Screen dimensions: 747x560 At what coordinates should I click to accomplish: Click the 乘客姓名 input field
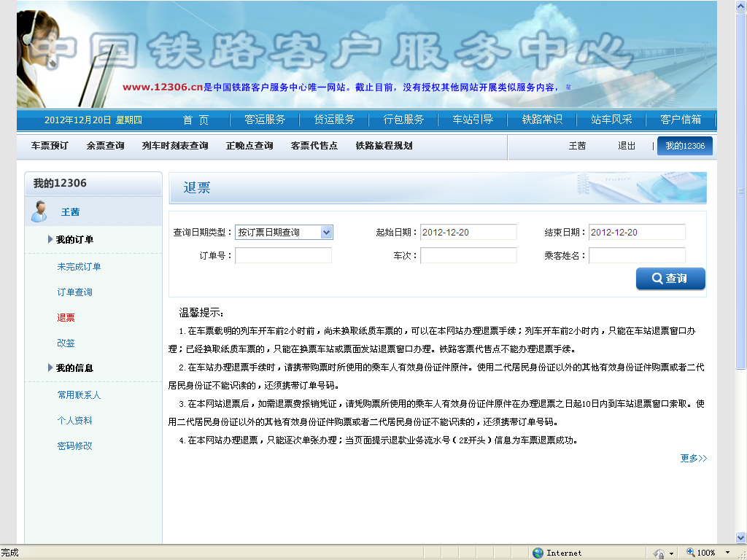[637, 256]
